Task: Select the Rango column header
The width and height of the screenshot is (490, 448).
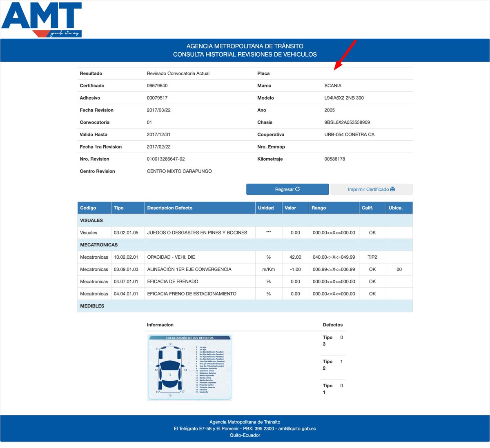Action: [334, 208]
